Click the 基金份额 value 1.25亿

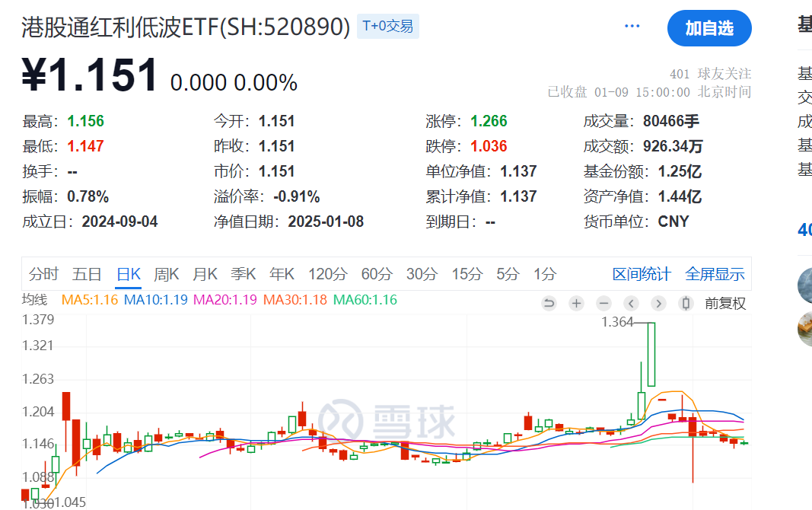pos(680,171)
